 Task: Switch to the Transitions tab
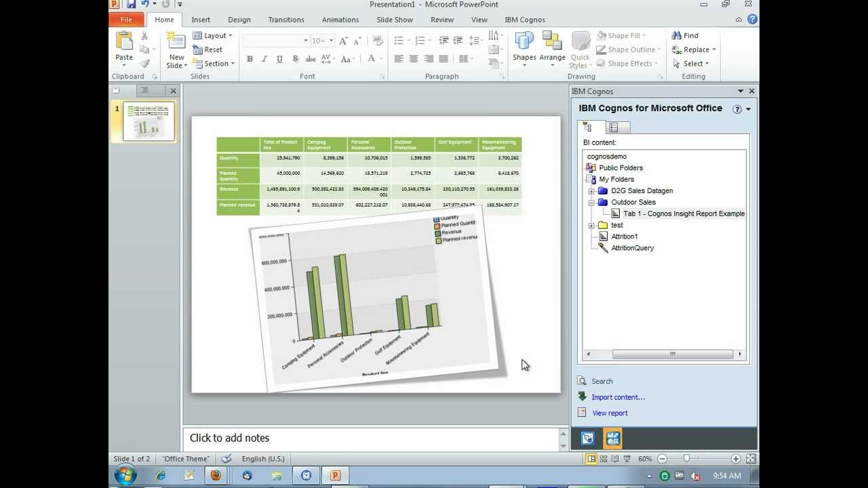tap(286, 20)
